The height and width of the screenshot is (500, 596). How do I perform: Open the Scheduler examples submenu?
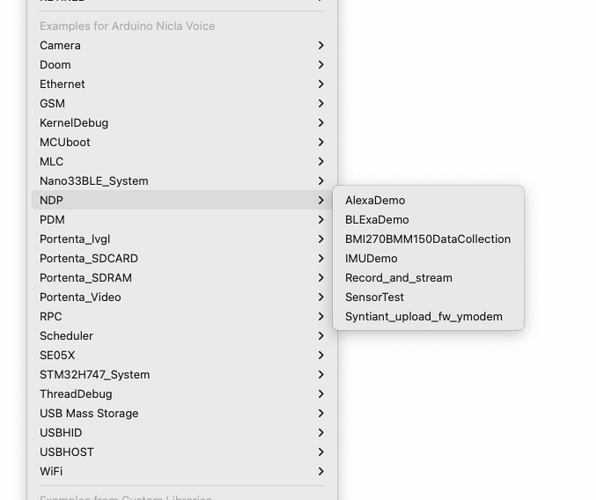(182, 336)
